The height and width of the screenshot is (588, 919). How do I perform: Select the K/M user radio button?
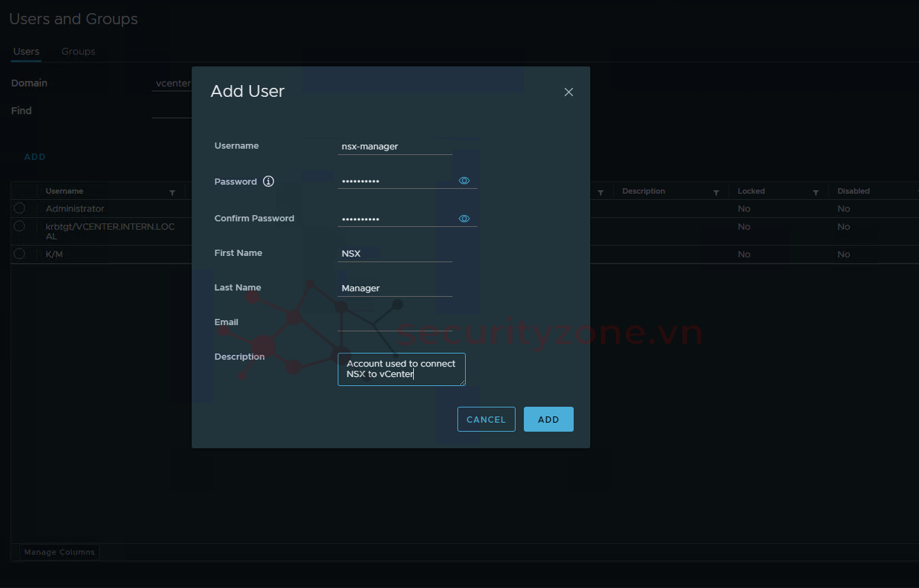tap(19, 254)
